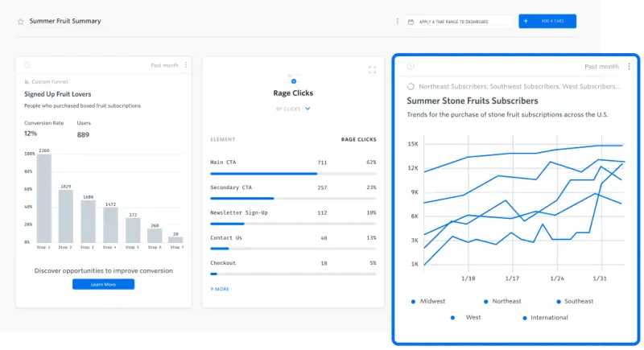Click the Learn More button

coord(103,284)
